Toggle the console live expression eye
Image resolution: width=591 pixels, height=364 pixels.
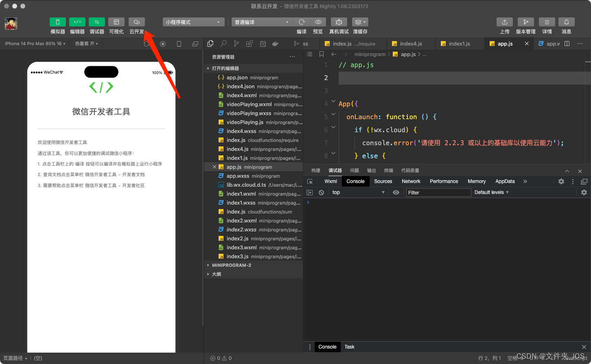(396, 192)
